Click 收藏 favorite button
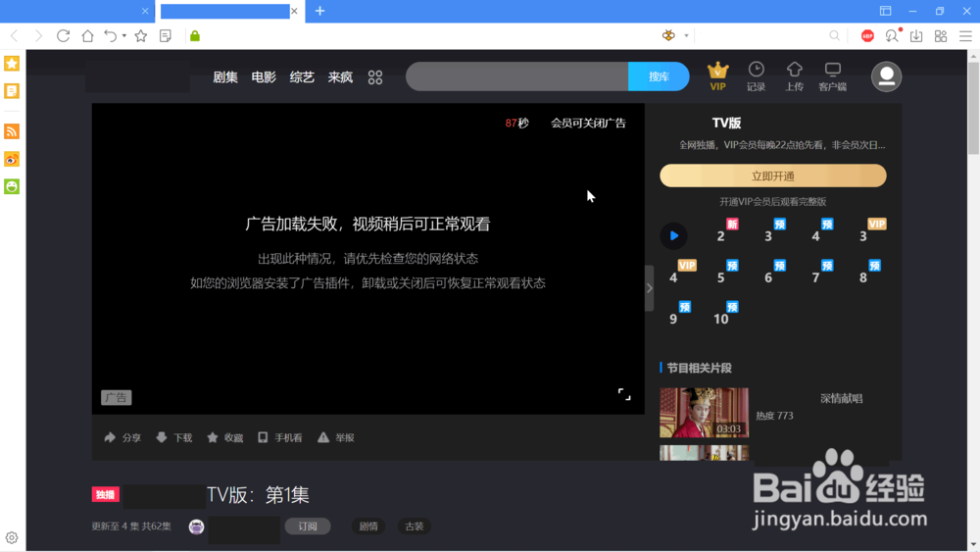 225,437
